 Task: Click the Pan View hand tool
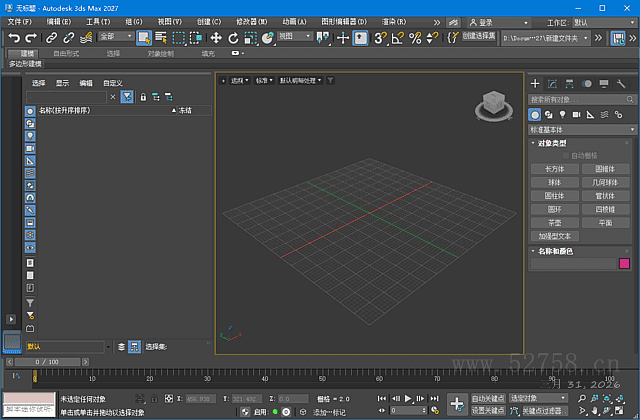594,411
